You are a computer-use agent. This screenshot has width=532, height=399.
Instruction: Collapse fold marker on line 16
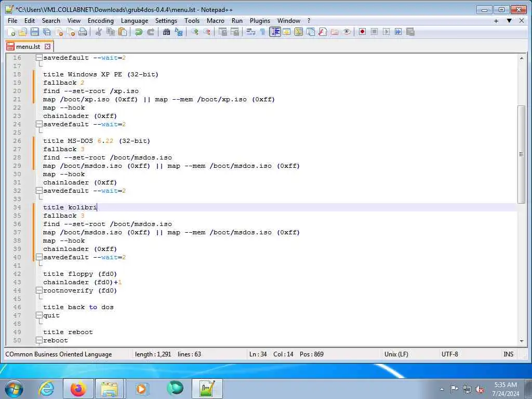(x=39, y=58)
